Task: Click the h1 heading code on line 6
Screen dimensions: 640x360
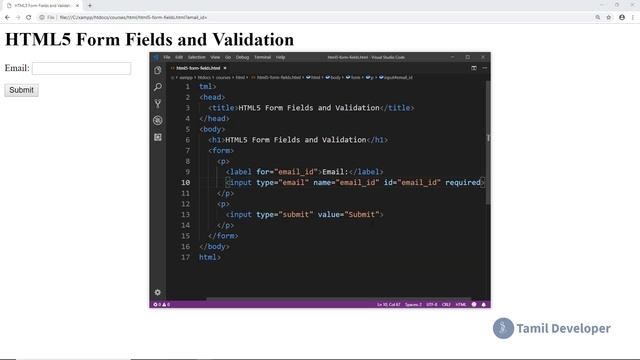Action: [x=298, y=140]
